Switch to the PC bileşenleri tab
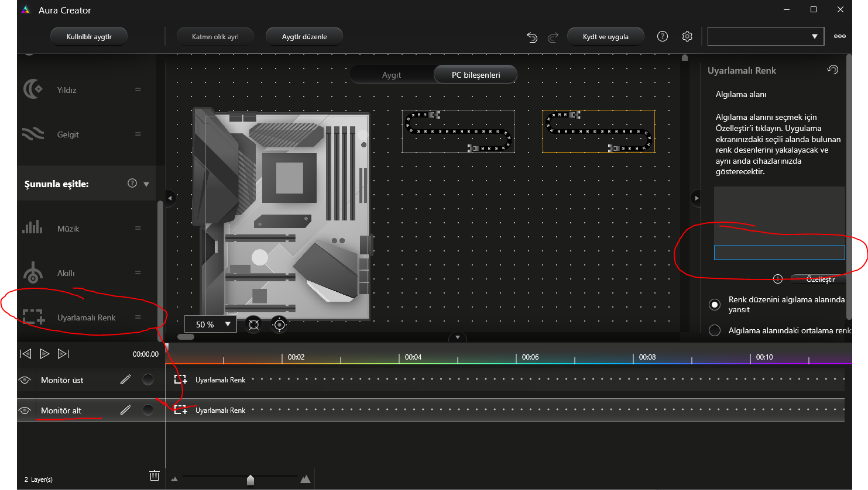Image resolution: width=868 pixels, height=490 pixels. coord(476,75)
